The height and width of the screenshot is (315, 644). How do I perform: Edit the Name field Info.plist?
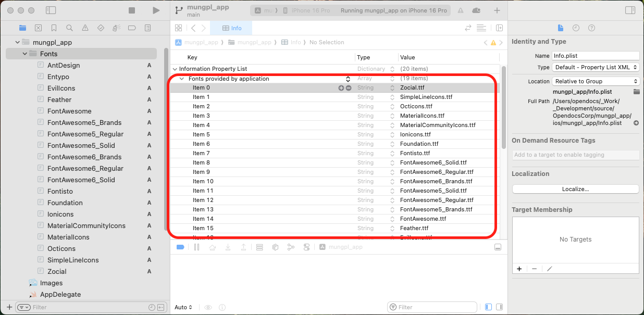[x=596, y=56]
